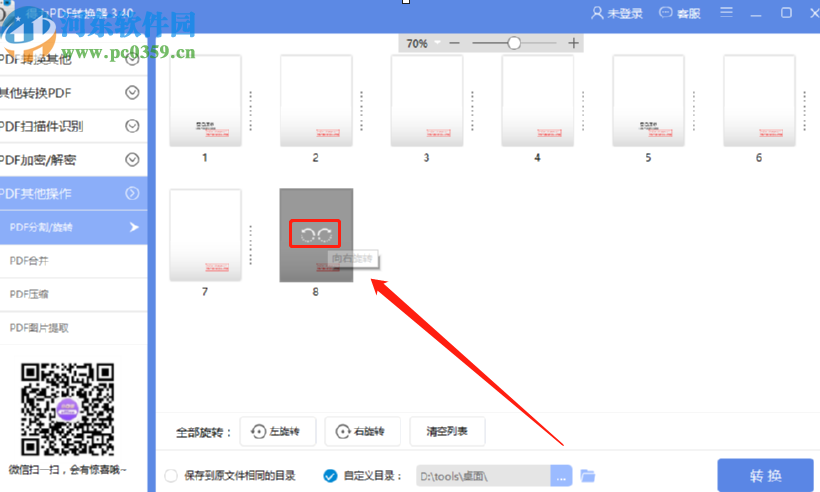
Task: Click the 右旋转 rotate all button
Action: pyautogui.click(x=362, y=431)
